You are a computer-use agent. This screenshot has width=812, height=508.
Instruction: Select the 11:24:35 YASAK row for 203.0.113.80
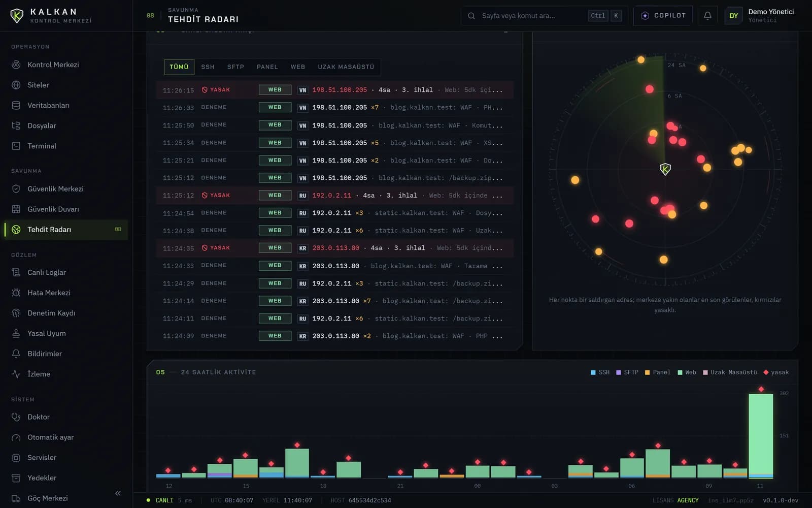335,248
